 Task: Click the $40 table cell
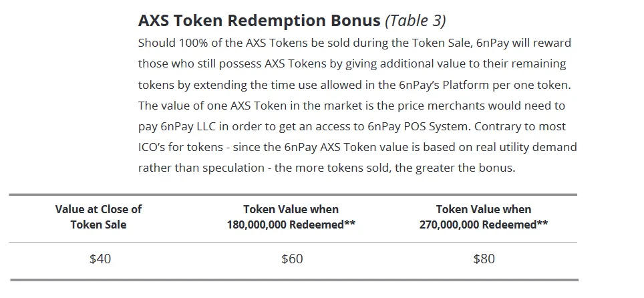point(100,259)
